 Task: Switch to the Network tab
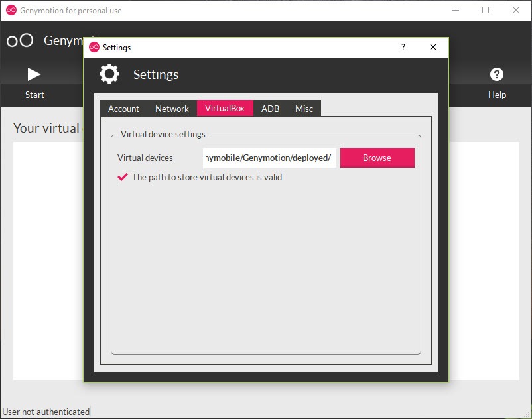click(172, 109)
